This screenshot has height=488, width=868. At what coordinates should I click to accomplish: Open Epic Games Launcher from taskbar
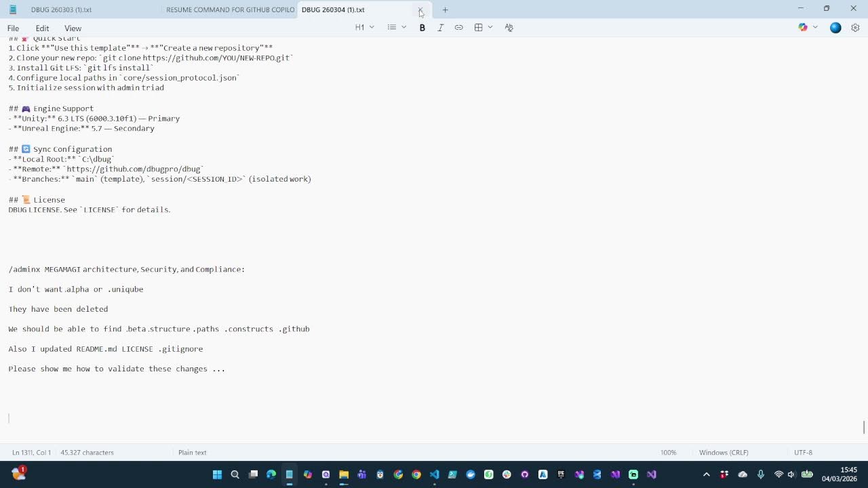click(561, 474)
